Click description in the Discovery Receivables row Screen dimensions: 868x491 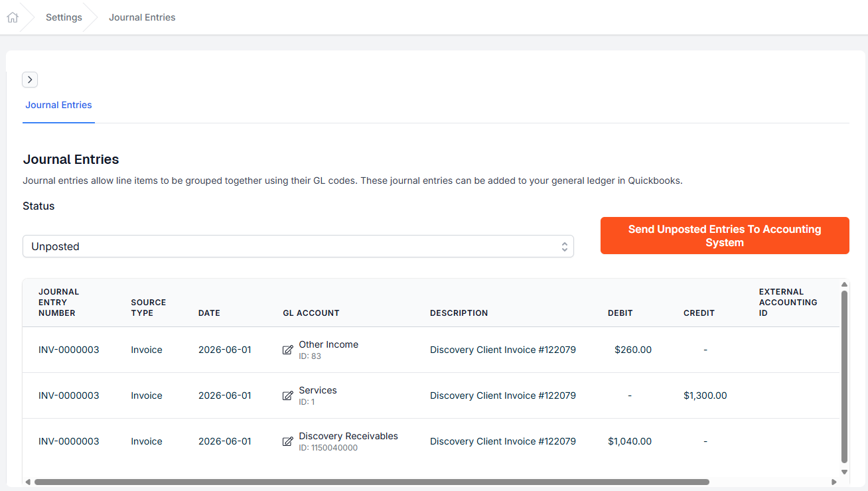503,441
